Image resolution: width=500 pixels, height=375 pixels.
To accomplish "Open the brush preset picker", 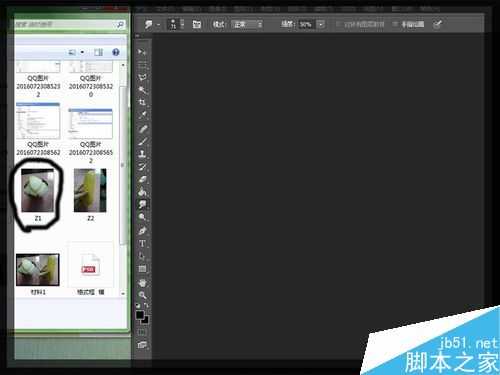I will [x=175, y=24].
